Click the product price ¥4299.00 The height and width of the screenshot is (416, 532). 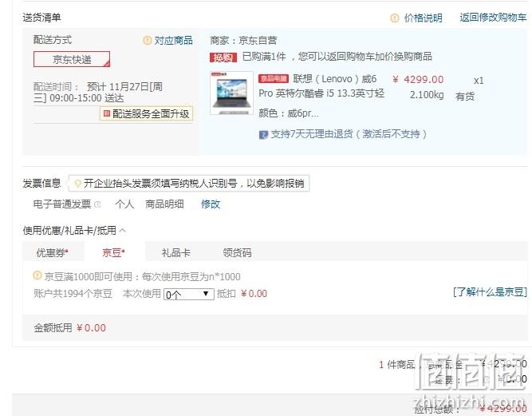(418, 80)
